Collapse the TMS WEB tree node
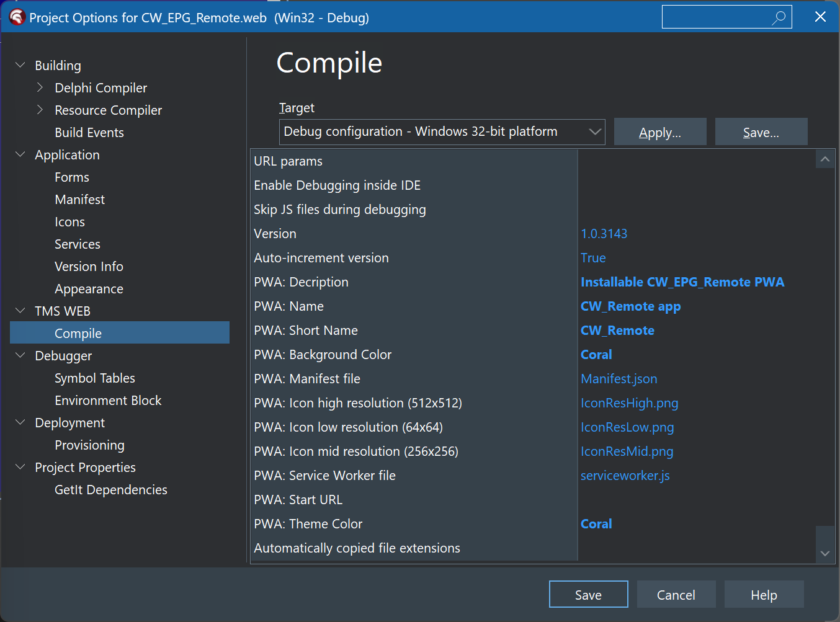The image size is (840, 622). coord(20,311)
